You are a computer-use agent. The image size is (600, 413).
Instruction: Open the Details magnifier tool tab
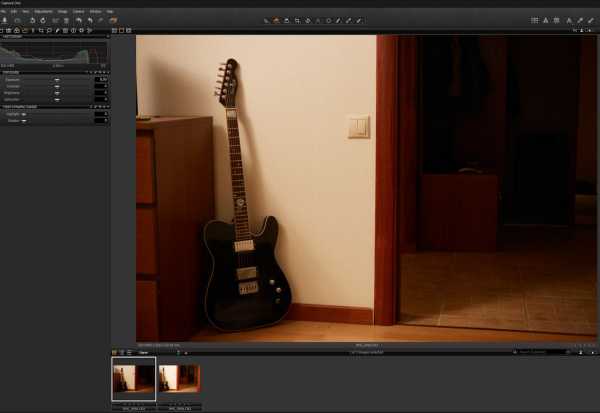pos(49,30)
